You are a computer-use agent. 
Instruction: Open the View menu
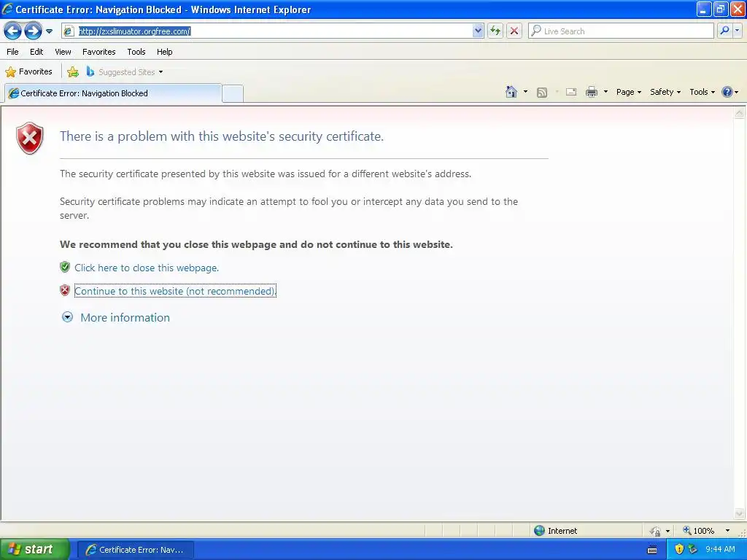pos(63,52)
